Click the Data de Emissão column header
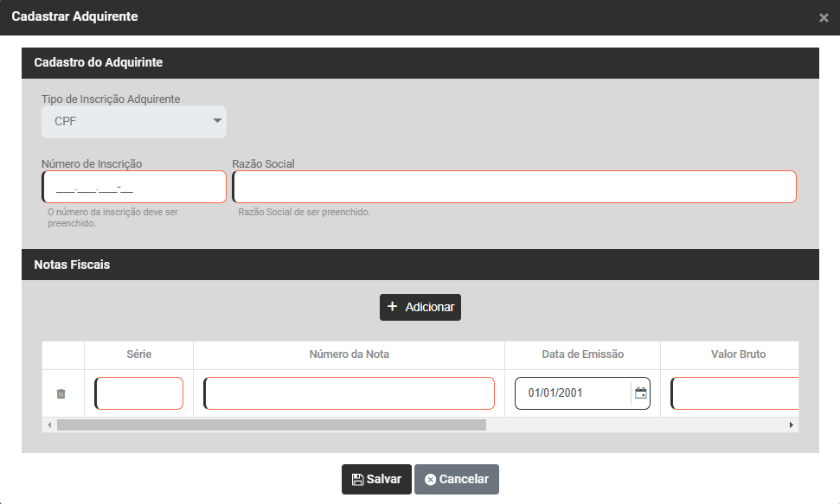840x504 pixels. (x=582, y=354)
